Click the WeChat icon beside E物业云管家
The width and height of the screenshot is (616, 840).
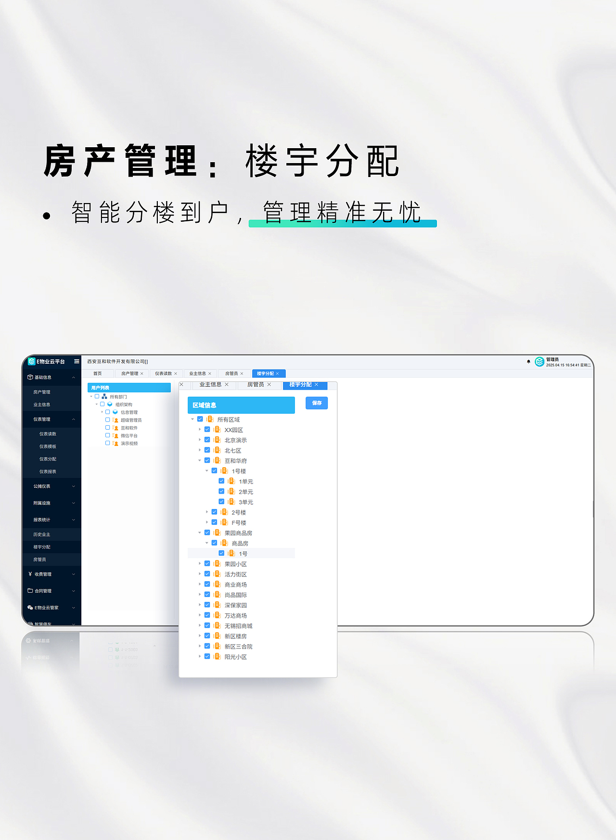pos(30,608)
